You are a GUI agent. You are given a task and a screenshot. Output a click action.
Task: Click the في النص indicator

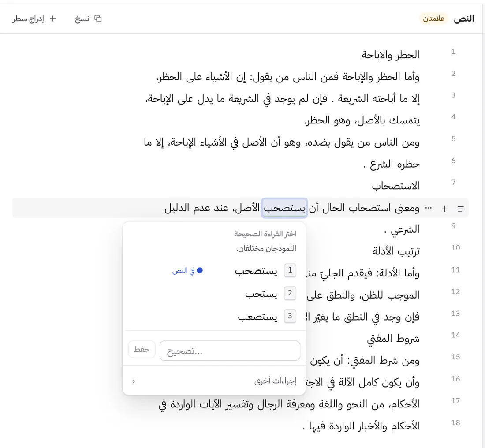tap(187, 271)
